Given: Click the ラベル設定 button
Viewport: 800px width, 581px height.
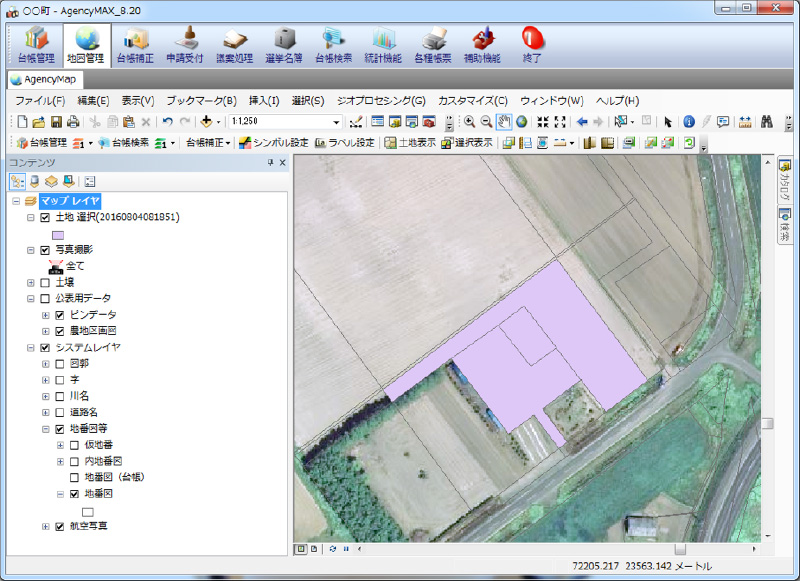Looking at the screenshot, I should coord(345,143).
